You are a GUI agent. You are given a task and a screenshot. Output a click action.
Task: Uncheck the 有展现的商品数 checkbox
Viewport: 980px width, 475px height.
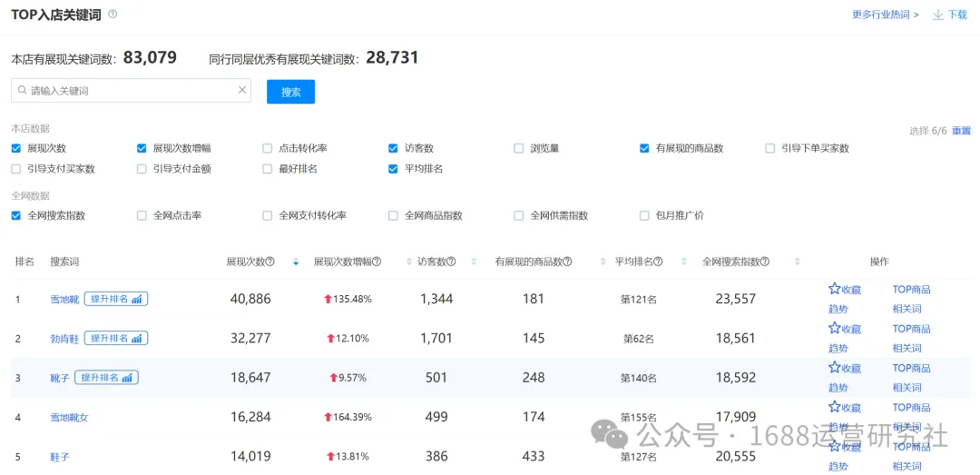644,148
